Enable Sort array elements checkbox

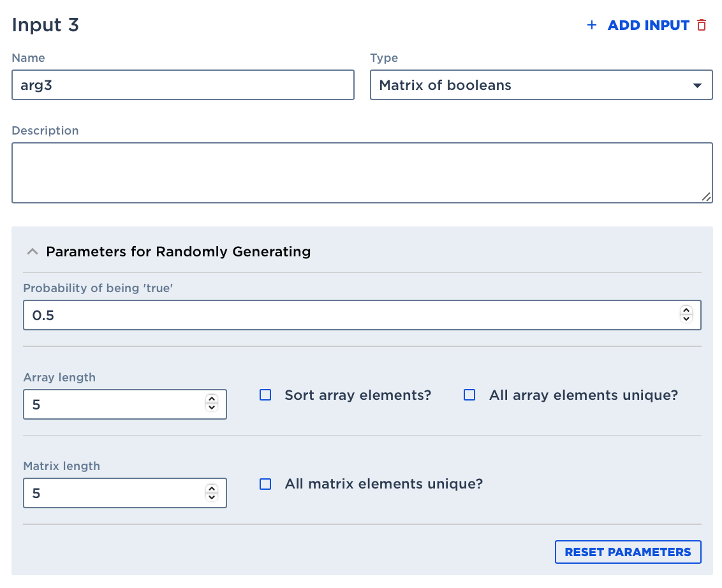pyautogui.click(x=265, y=395)
